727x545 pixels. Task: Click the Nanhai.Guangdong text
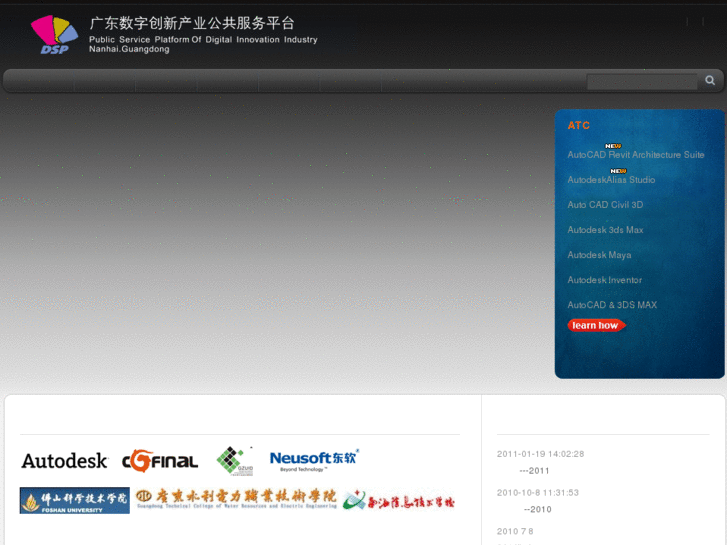tap(129, 49)
